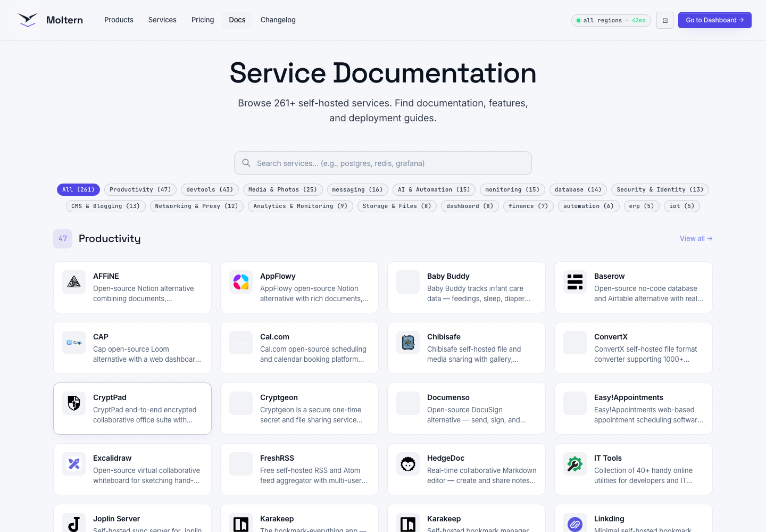Click the Joplin Server logo icon
766x532 pixels.
point(74,523)
